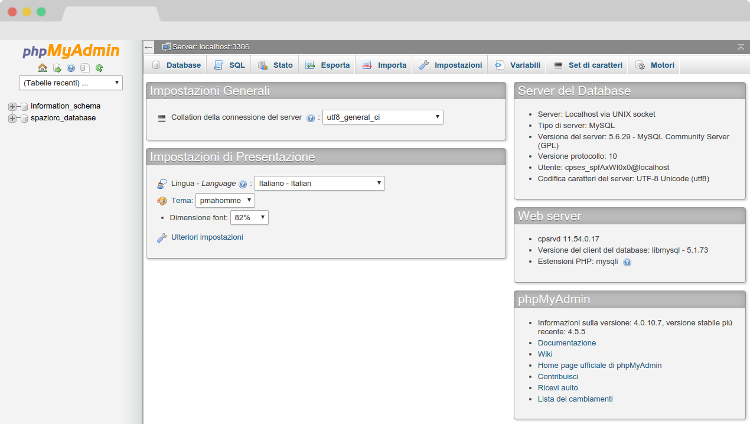Open the MySQL documentation page icon
The image size is (750, 424).
[85, 68]
